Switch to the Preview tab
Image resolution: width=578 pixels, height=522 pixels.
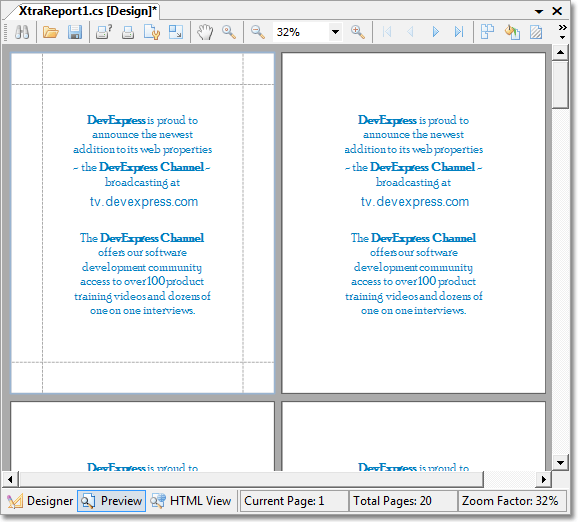[112, 501]
